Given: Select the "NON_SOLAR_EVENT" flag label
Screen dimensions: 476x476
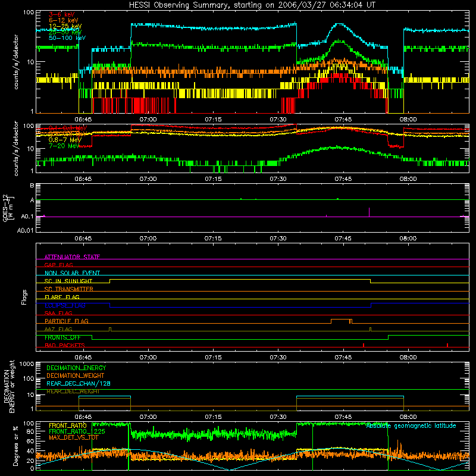Looking at the screenshot, I should coord(72,273).
